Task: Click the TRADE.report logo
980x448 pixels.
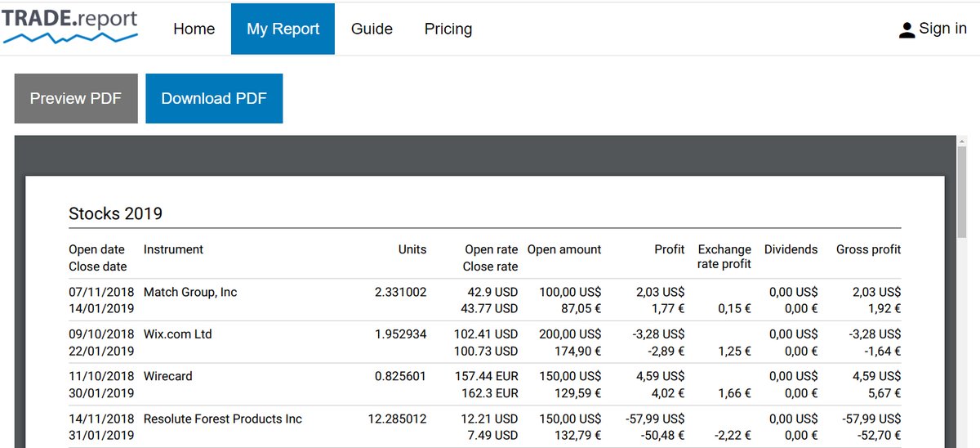Action: tap(69, 26)
